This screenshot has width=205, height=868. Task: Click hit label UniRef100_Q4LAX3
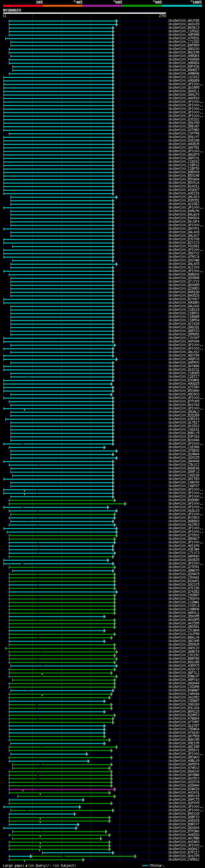coord(184,197)
